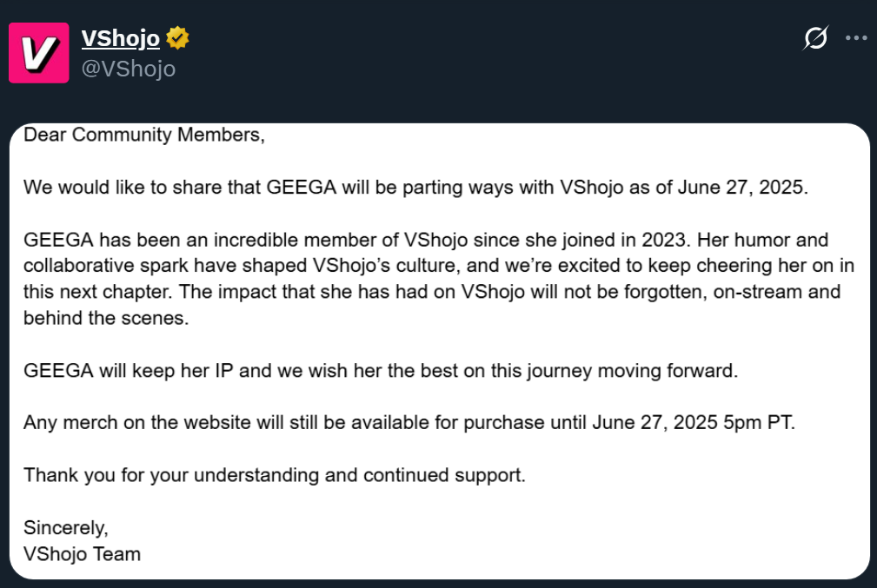877x588 pixels.
Task: Click the sentence announcing GEEGA parting ways
Action: coord(415,188)
